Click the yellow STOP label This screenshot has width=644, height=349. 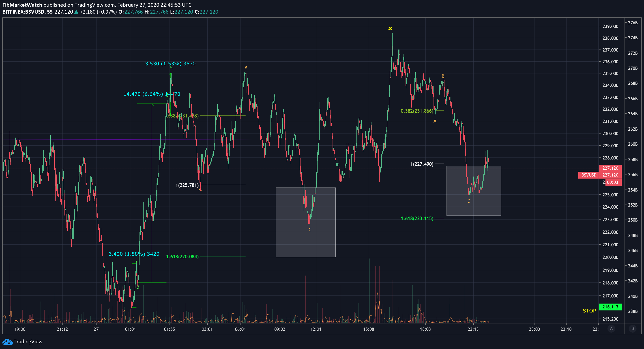pyautogui.click(x=589, y=311)
